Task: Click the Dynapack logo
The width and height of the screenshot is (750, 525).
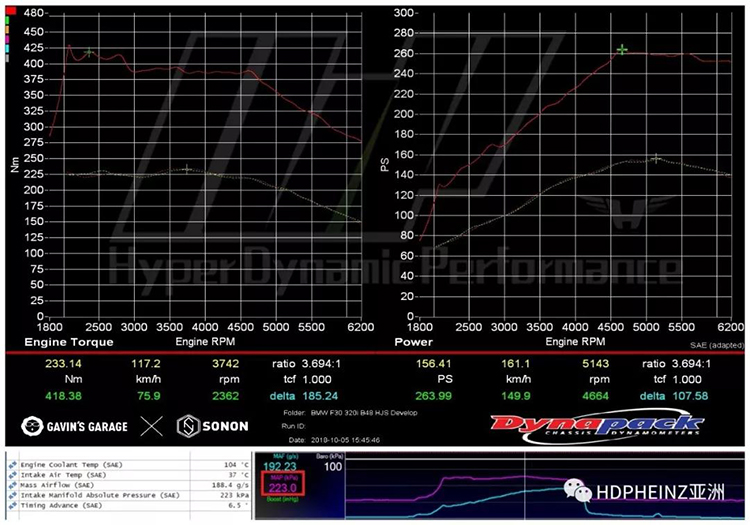Action: click(597, 426)
